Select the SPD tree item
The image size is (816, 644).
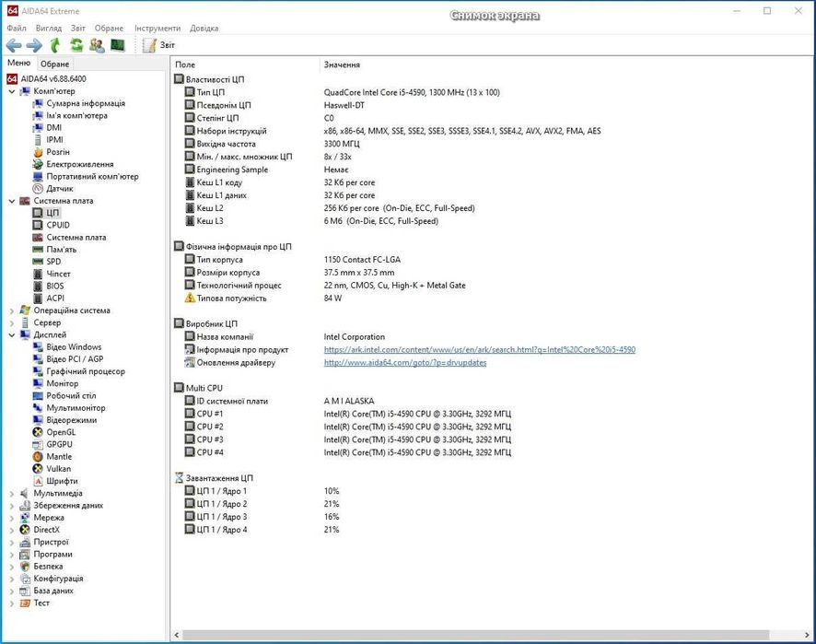click(53, 262)
